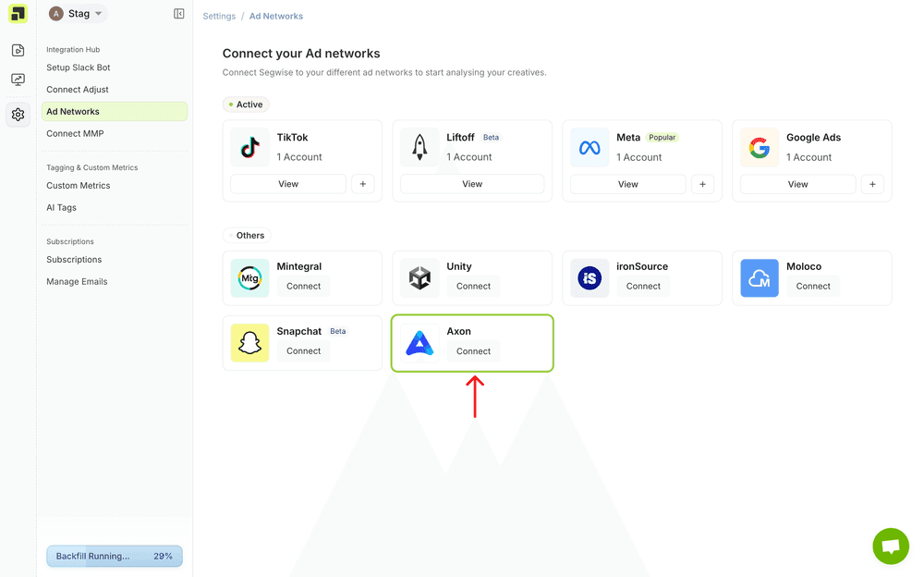This screenshot has width=924, height=577.
Task: Connect Axon network
Action: (473, 351)
